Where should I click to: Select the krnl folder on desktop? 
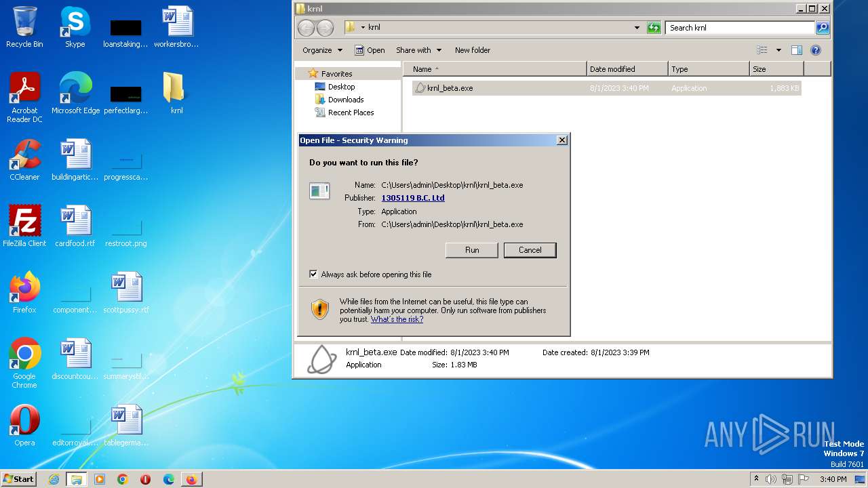tap(177, 93)
